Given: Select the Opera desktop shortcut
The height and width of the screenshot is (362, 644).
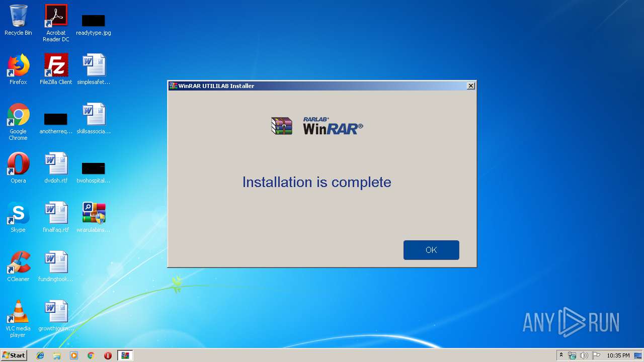Looking at the screenshot, I should [x=18, y=168].
